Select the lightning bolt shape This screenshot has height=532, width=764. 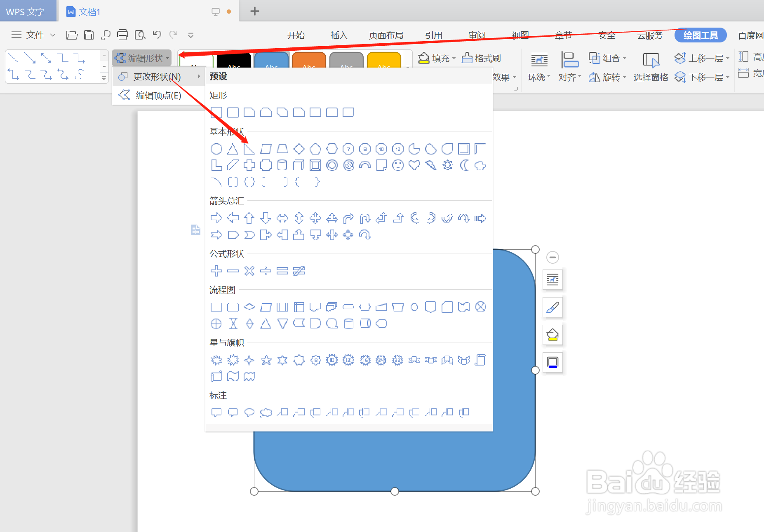coord(431,165)
